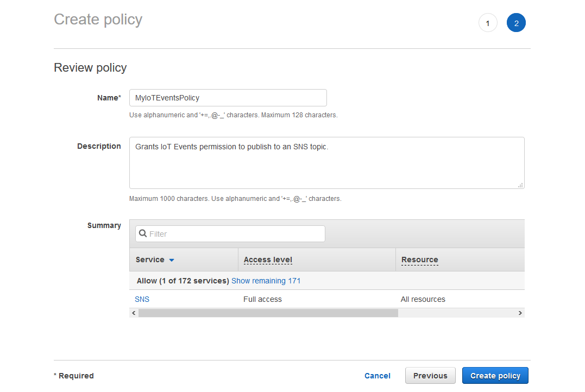This screenshot has height=392, width=585.
Task: Open the SNS service link
Action: point(142,299)
